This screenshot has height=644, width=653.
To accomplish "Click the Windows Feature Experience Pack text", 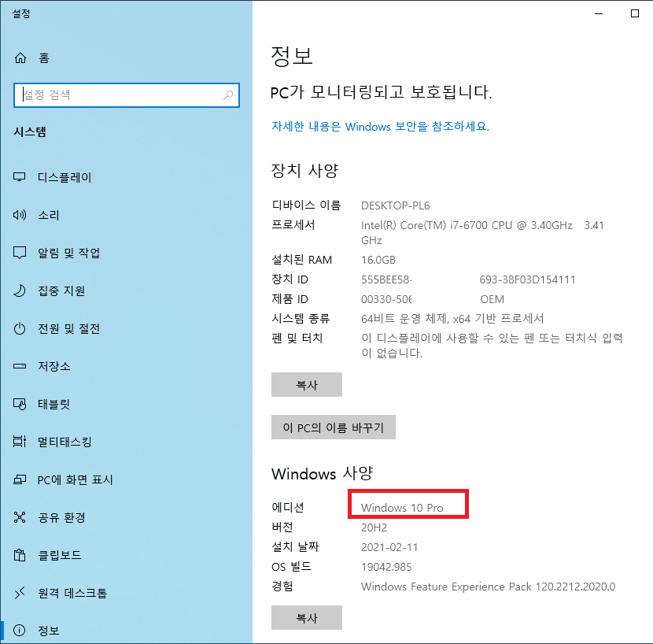I will [x=488, y=587].
